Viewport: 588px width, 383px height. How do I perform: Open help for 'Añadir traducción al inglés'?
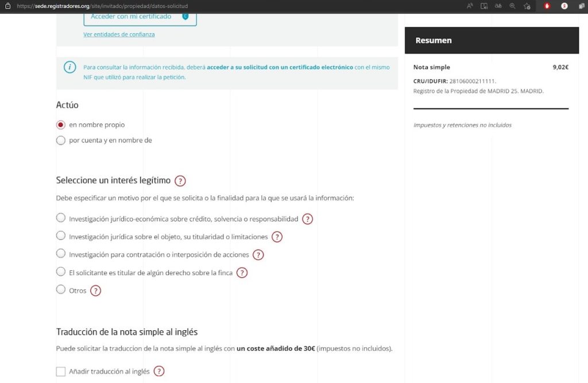(x=158, y=371)
